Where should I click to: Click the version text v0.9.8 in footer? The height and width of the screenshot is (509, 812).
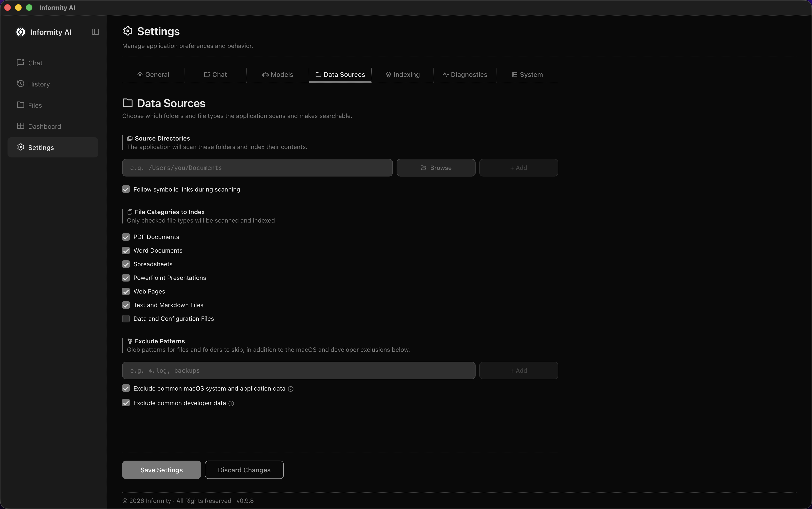tap(245, 501)
